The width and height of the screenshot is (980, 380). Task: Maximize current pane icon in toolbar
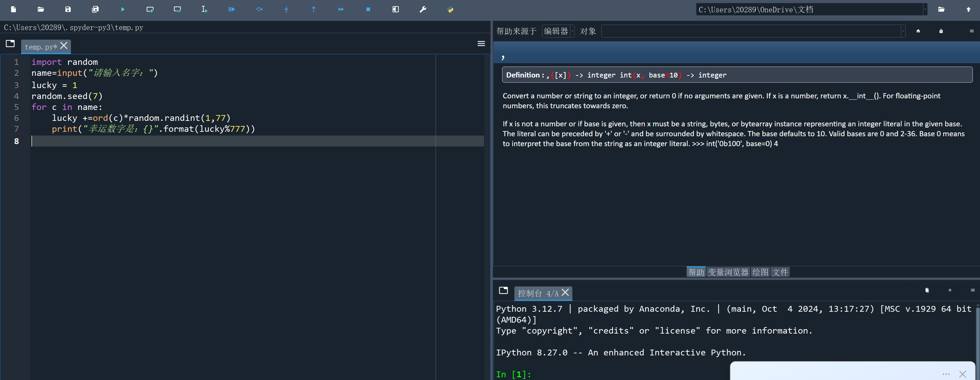(395, 9)
